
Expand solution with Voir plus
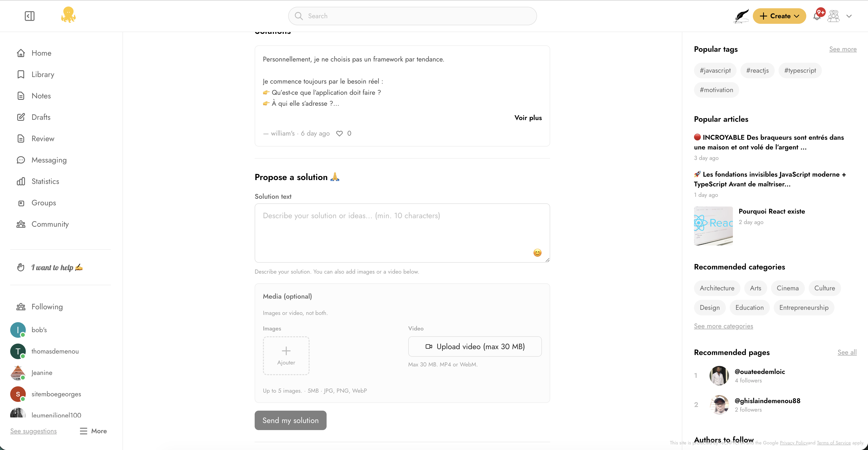(528, 118)
